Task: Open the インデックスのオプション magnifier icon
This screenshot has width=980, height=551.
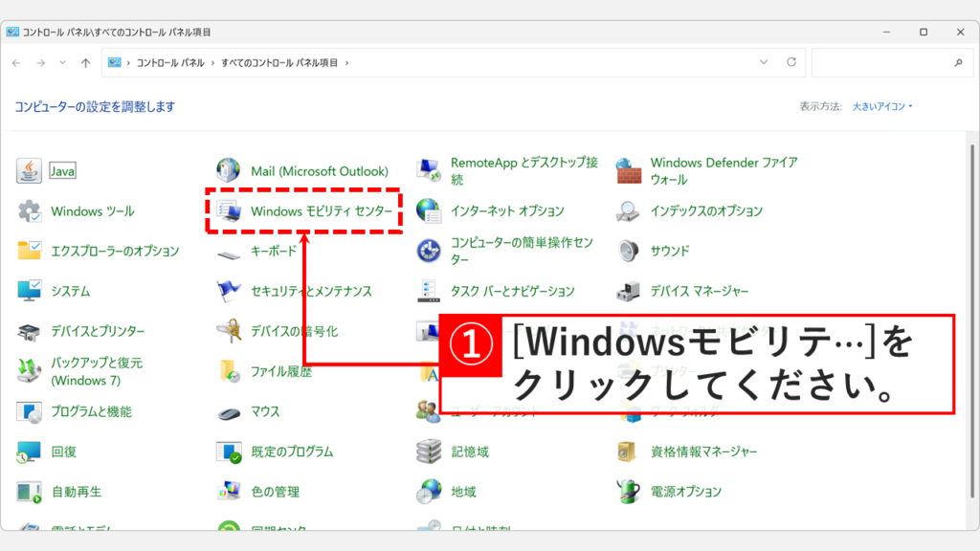Action: (628, 211)
